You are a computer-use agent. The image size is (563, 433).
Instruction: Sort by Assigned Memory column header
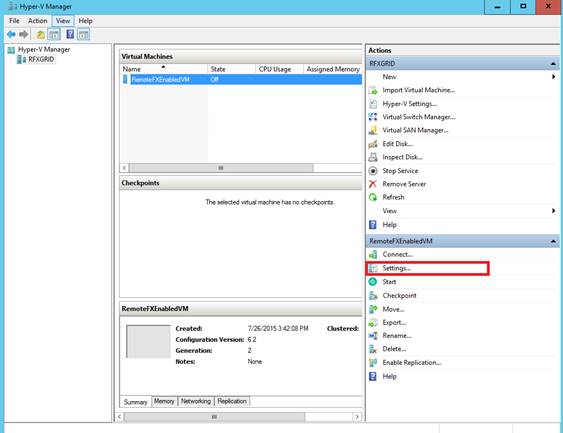333,69
